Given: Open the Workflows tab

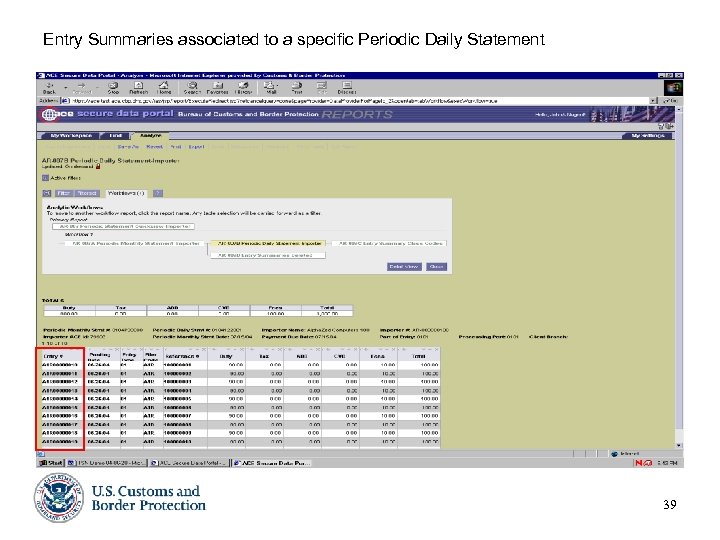Looking at the screenshot, I should tap(126, 193).
